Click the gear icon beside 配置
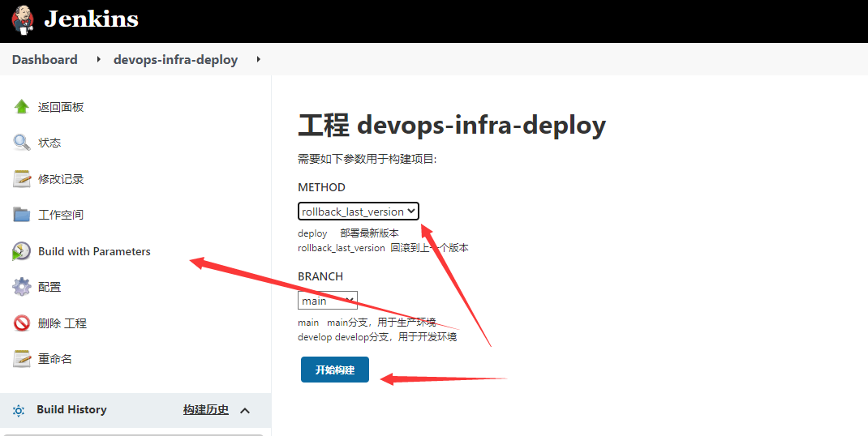This screenshot has height=436, width=868. [x=22, y=287]
